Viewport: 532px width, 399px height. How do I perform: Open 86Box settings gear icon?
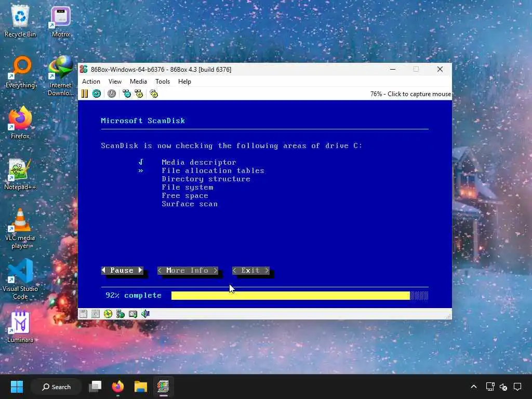[154, 94]
